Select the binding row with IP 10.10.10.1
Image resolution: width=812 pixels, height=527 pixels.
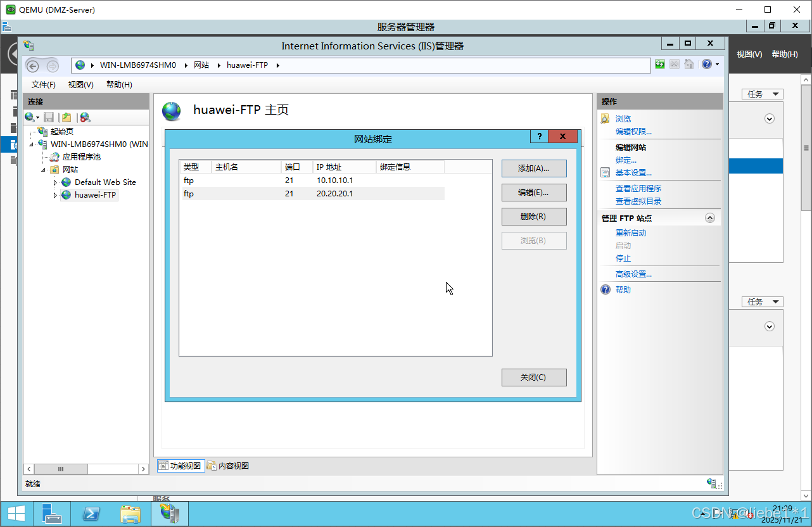tap(312, 181)
